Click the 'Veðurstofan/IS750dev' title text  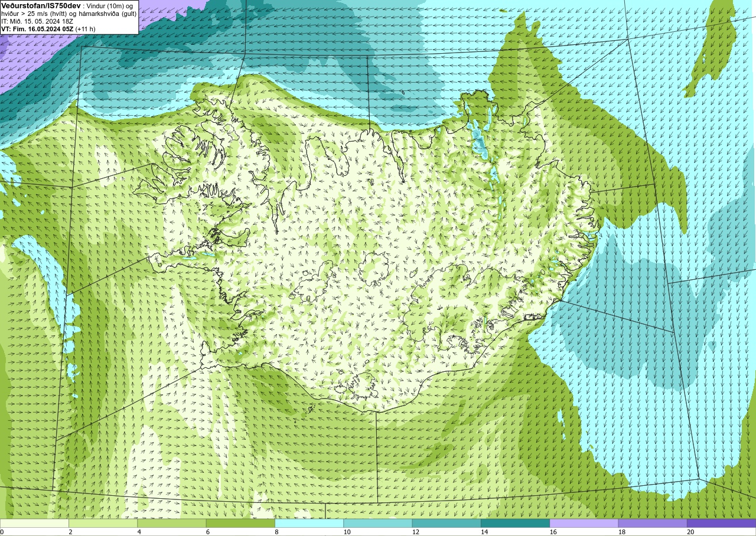tap(41, 5)
